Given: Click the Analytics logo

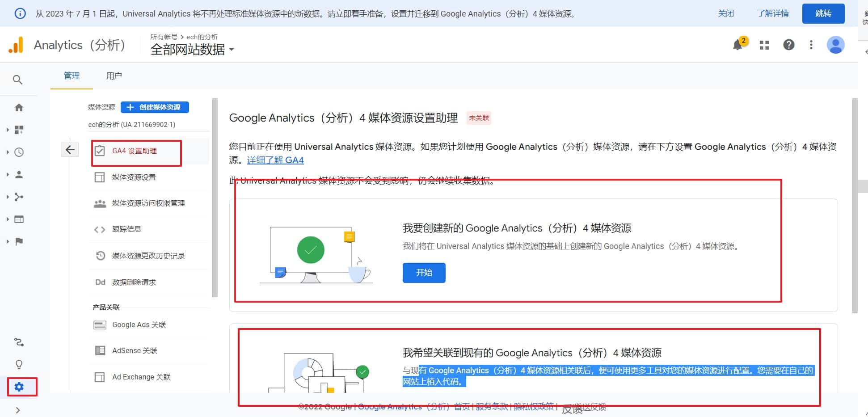Looking at the screenshot, I should pos(16,45).
